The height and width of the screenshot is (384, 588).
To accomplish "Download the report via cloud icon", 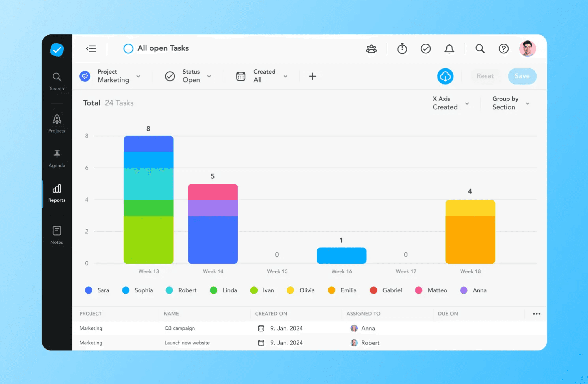I will point(445,76).
